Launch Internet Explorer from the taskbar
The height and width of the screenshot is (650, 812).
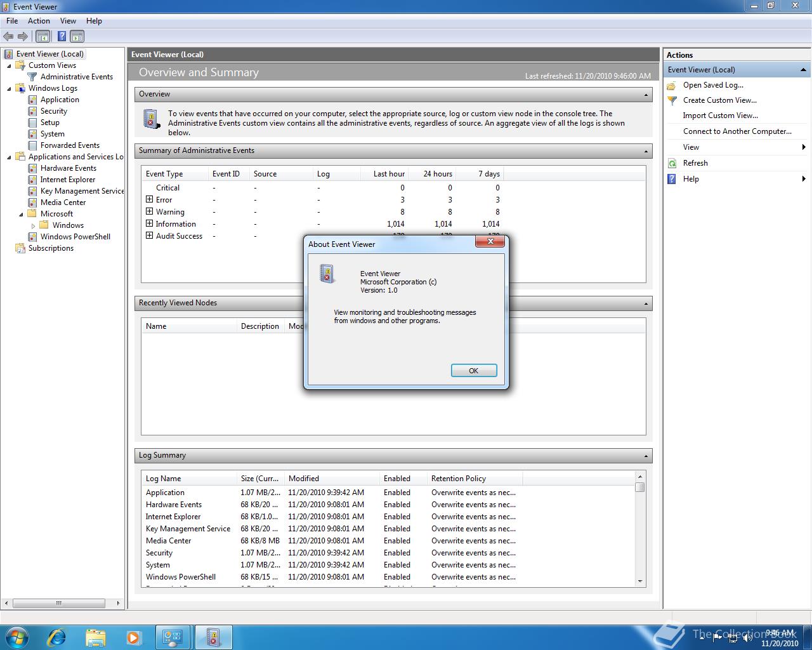point(56,637)
